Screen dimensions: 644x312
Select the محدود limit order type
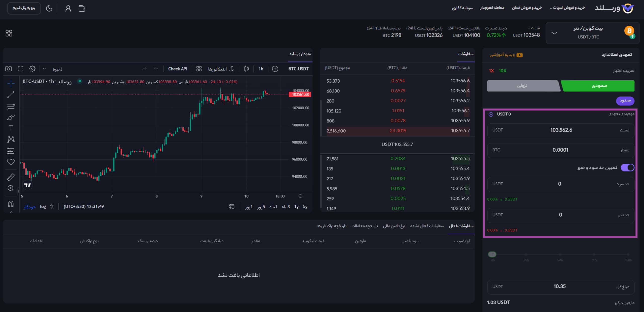625,100
